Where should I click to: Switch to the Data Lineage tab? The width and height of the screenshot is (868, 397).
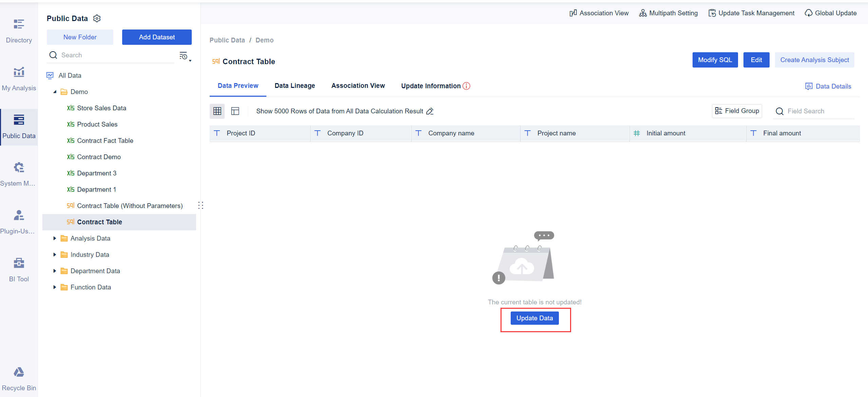294,86
